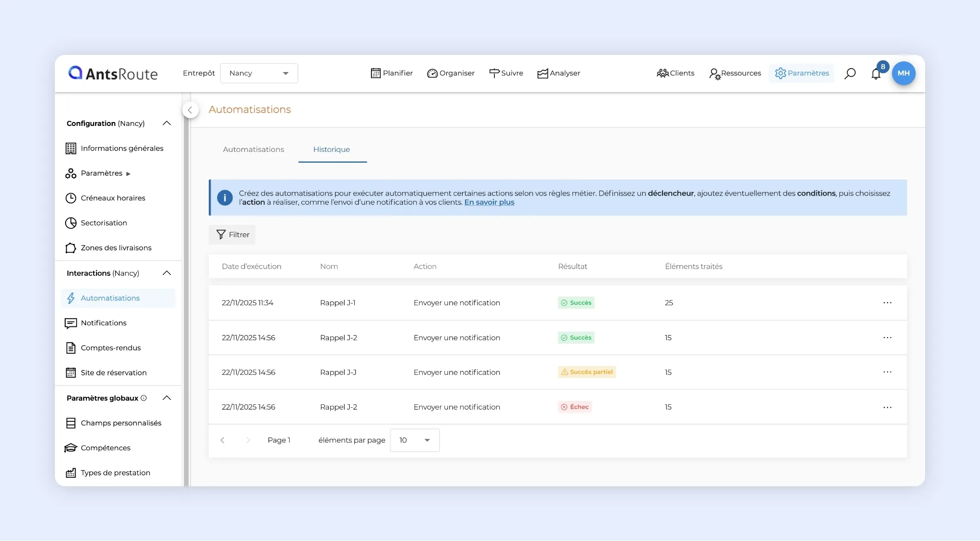Image resolution: width=980 pixels, height=541 pixels.
Task: Collapse Paramètres globaux section
Action: click(x=167, y=398)
